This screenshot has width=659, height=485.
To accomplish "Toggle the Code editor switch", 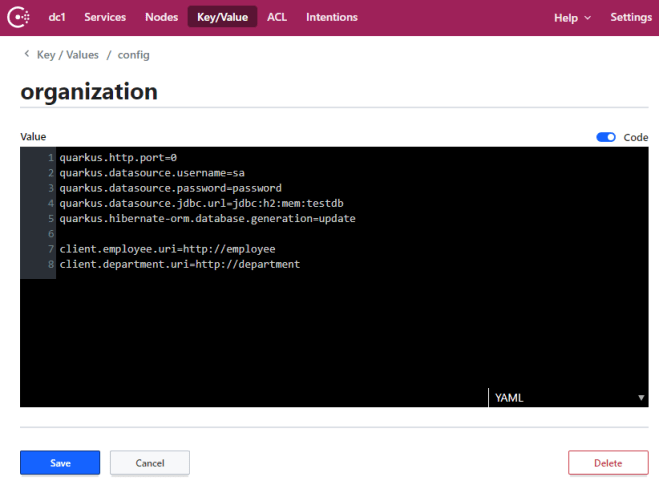I will 606,137.
